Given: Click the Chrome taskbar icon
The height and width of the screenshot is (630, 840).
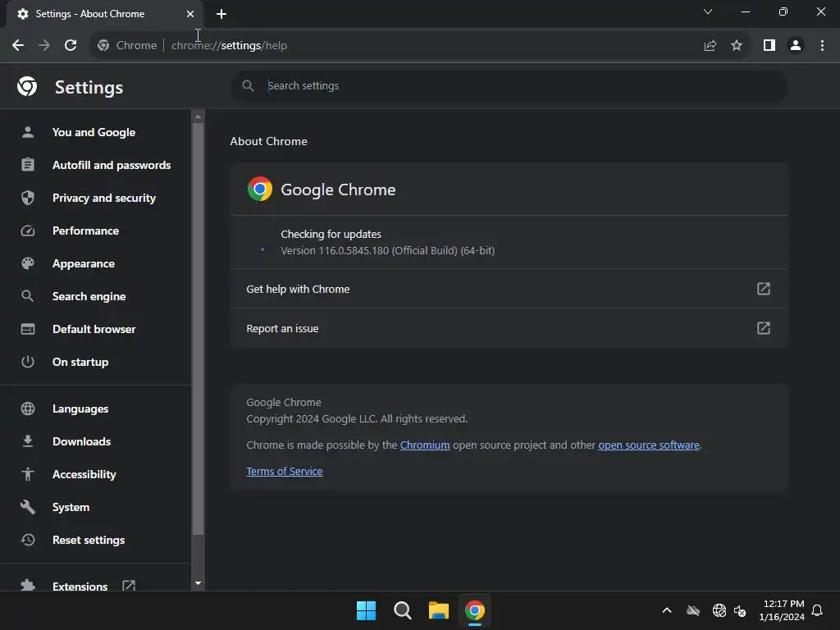Looking at the screenshot, I should [x=475, y=610].
